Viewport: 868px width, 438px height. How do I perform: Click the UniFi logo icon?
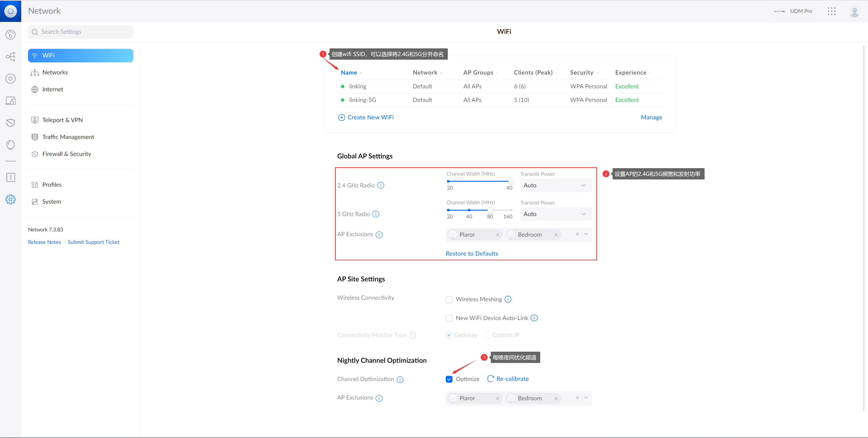coord(10,11)
